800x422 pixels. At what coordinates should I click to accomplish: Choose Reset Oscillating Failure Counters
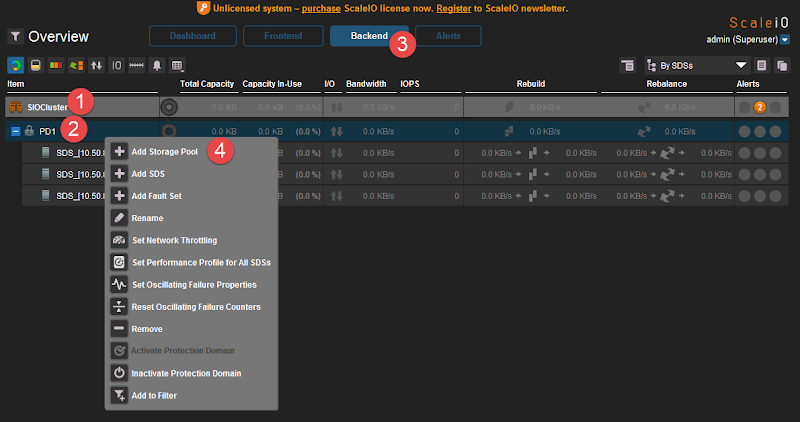[x=196, y=307]
